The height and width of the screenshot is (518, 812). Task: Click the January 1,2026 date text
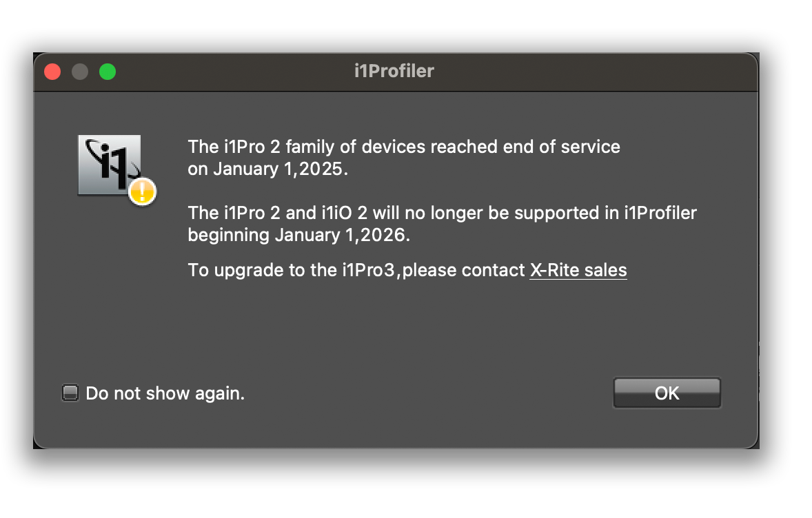[342, 236]
